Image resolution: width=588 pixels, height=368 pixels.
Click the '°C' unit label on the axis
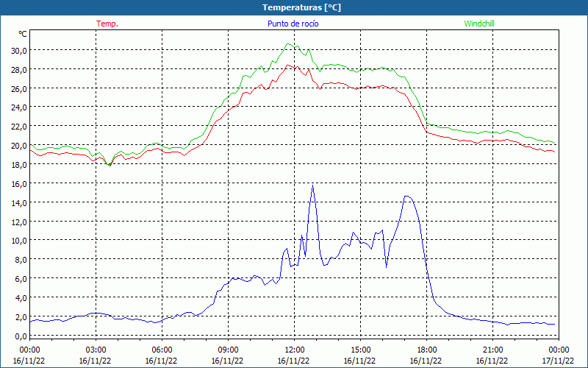[23, 34]
